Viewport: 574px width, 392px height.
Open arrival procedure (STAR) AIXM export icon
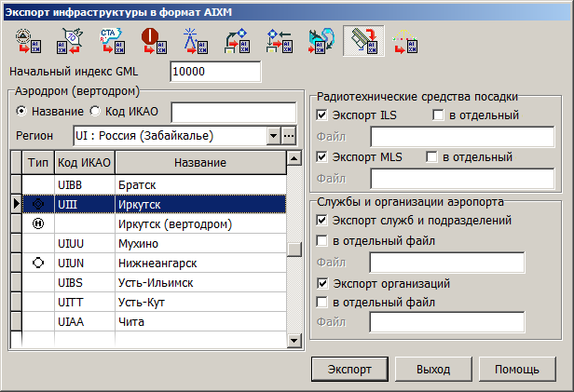[x=280, y=41]
